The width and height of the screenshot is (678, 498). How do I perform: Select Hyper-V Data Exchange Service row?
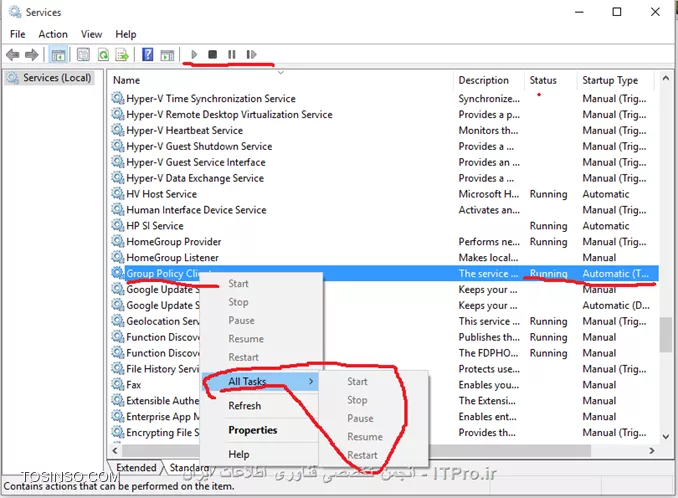(384, 178)
